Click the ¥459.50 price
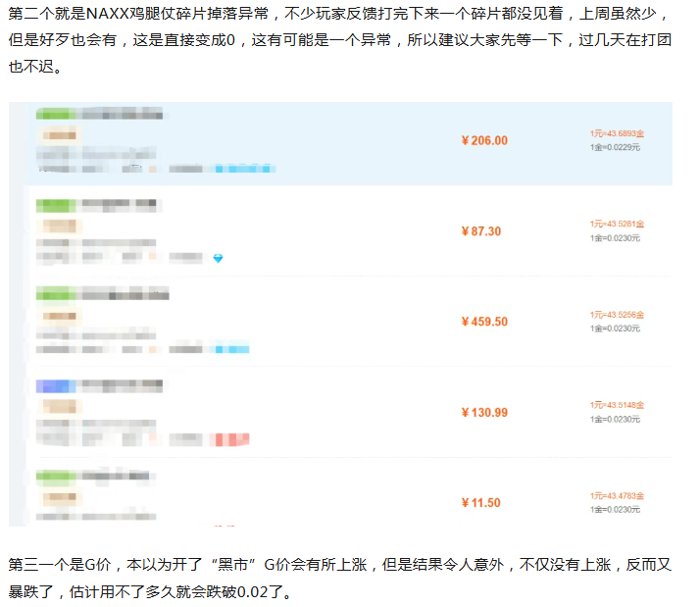 484,322
